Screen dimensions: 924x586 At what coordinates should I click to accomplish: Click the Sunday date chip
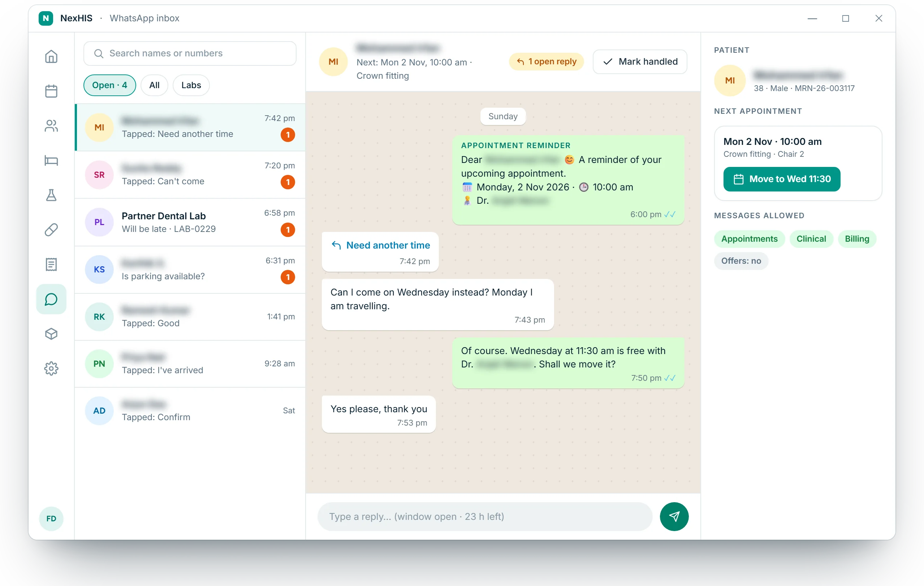(503, 116)
